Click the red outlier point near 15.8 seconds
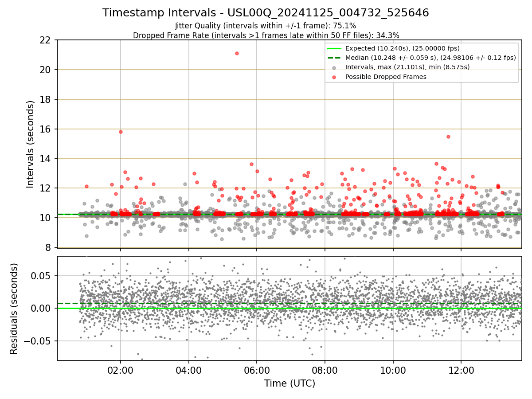This screenshot has height=399, width=532. (121, 132)
